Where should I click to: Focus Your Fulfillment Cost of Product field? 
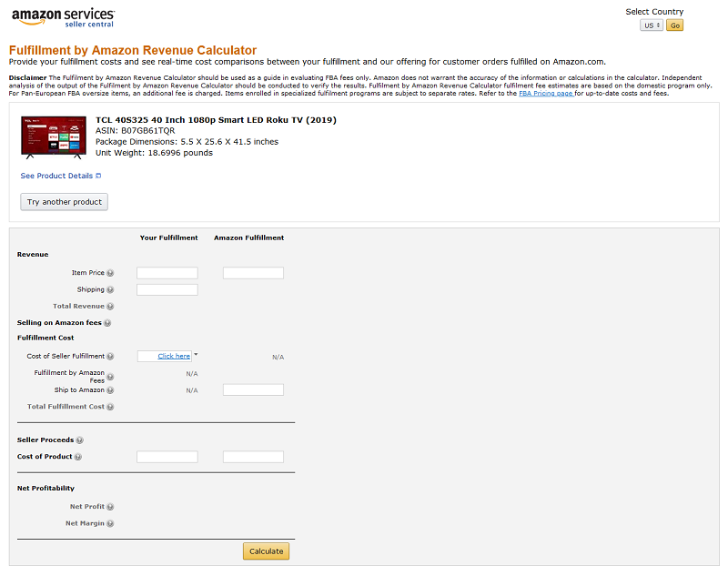[167, 457]
